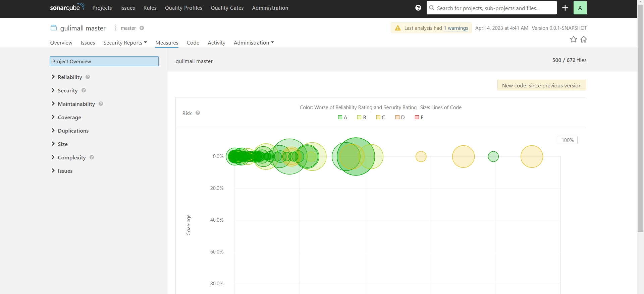The image size is (644, 294).
Task: Mark project as favorite with star icon
Action: pos(574,40)
